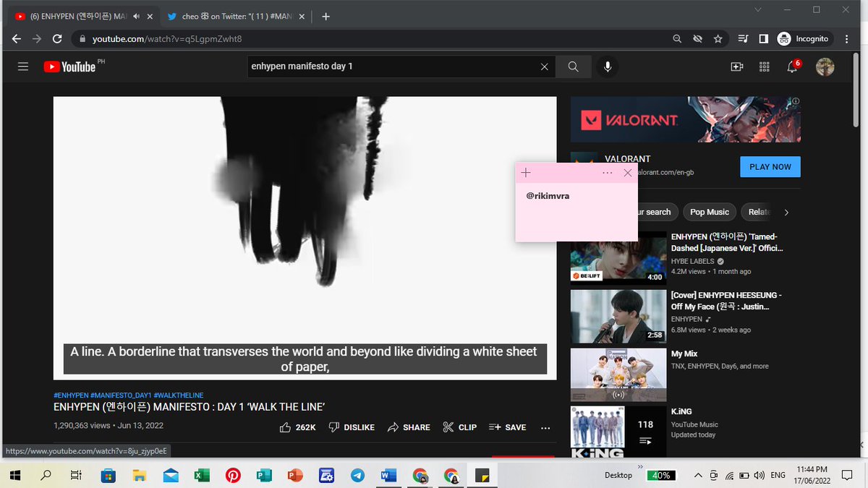Click the Valorant ad banner
This screenshot has height=488, width=868.
point(686,119)
